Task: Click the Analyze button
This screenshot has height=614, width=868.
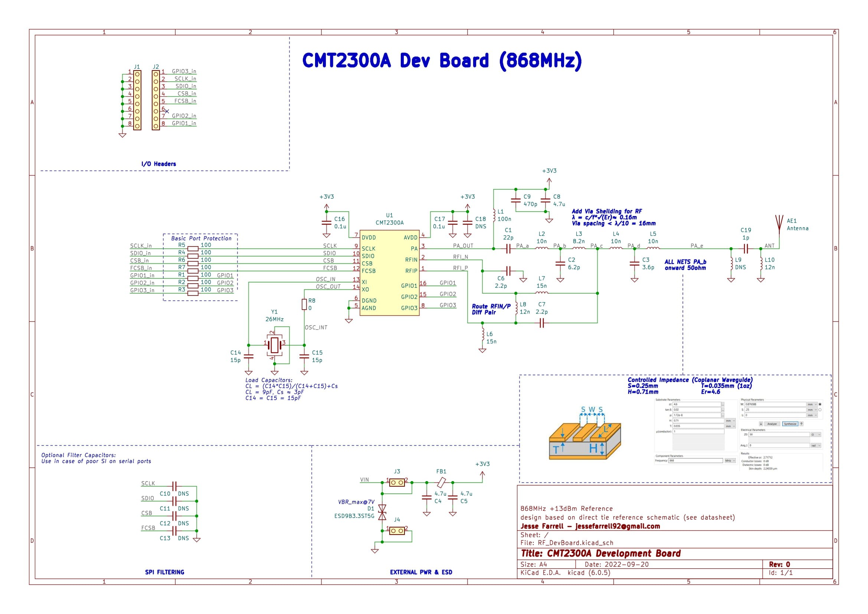Action: point(772,424)
